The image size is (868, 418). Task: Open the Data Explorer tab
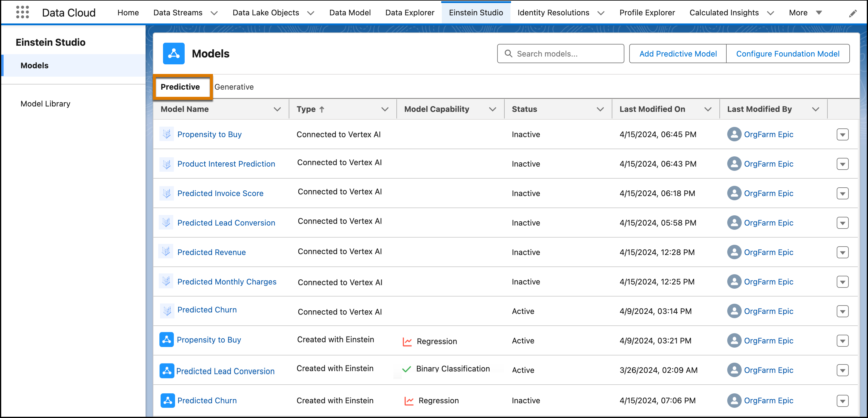(410, 13)
